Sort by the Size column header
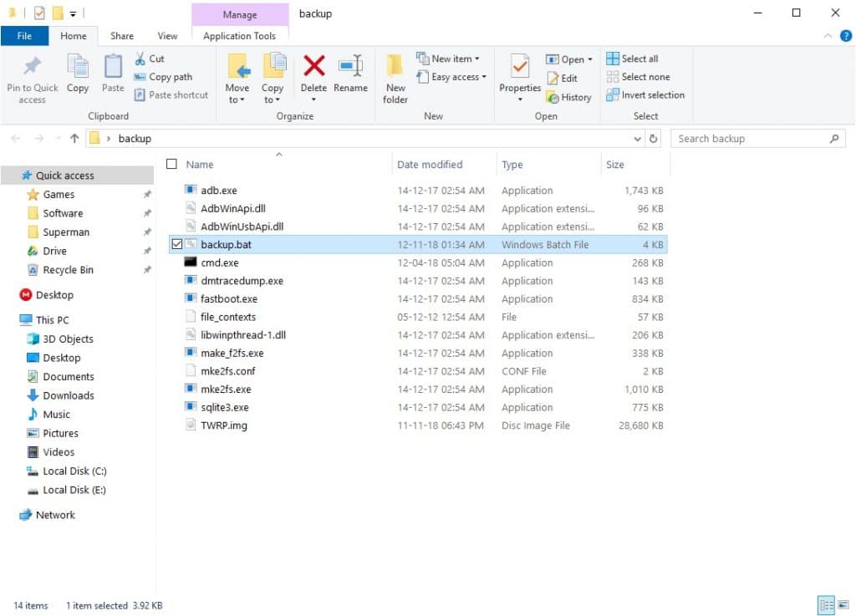856x616 pixels. click(x=635, y=164)
